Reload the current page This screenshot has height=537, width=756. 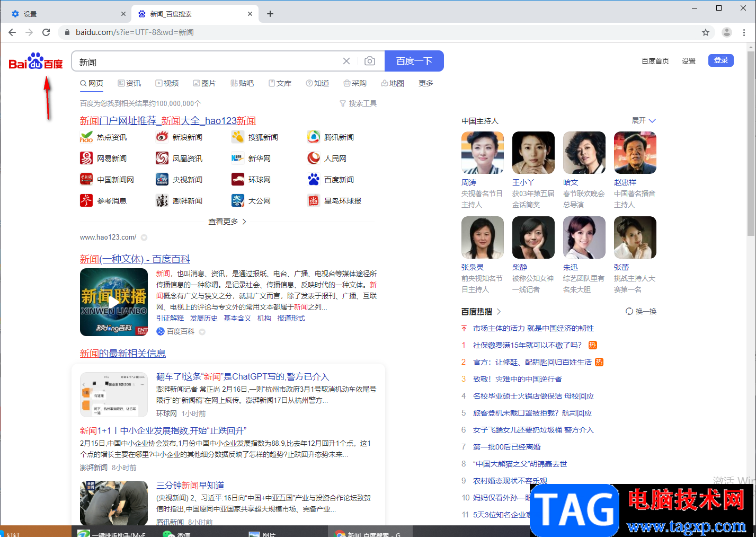tap(46, 32)
